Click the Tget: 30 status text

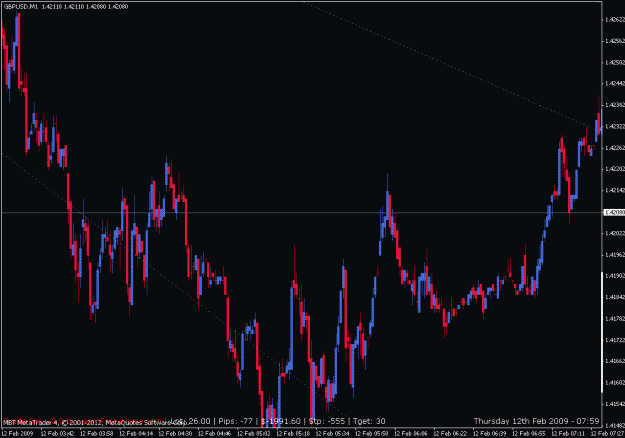369,421
